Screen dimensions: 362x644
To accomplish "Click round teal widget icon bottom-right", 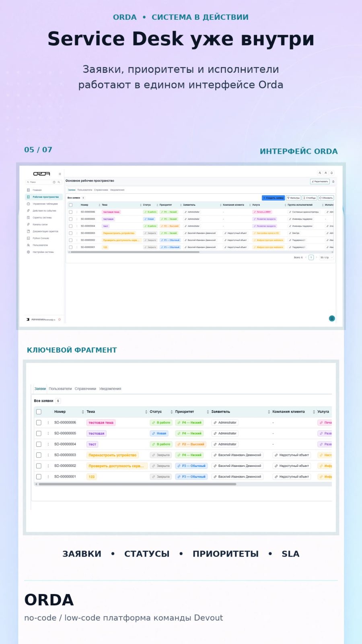I will [332, 318].
